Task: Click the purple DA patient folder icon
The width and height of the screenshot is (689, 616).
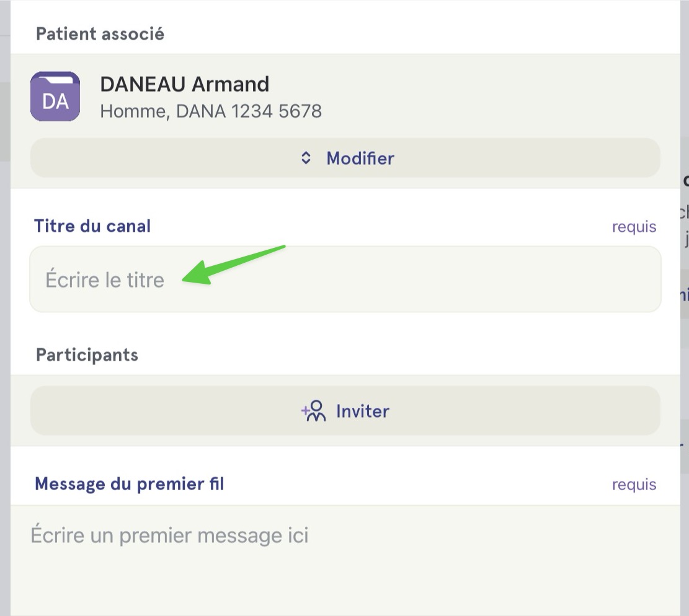Action: 55,96
